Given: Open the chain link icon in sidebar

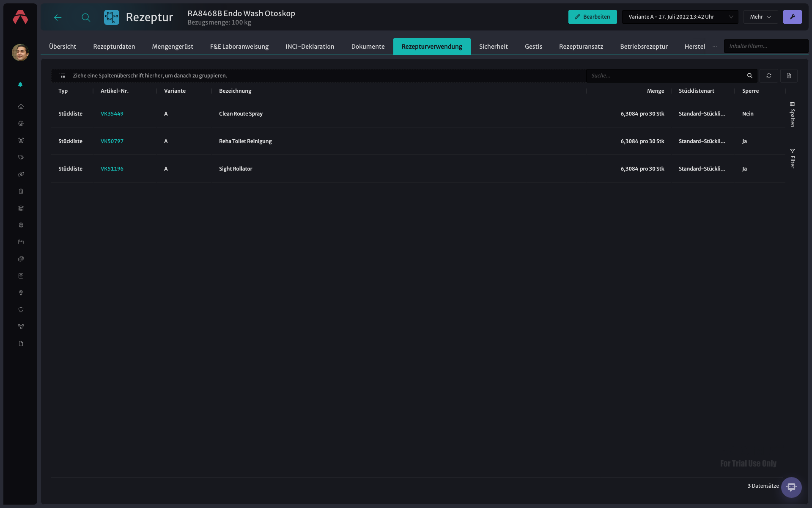Looking at the screenshot, I should [x=21, y=174].
